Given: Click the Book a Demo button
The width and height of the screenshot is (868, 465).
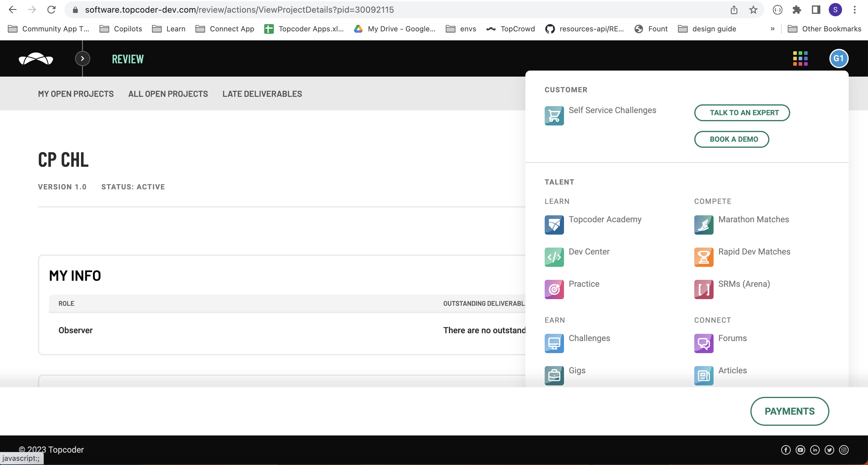Looking at the screenshot, I should click(x=732, y=139).
